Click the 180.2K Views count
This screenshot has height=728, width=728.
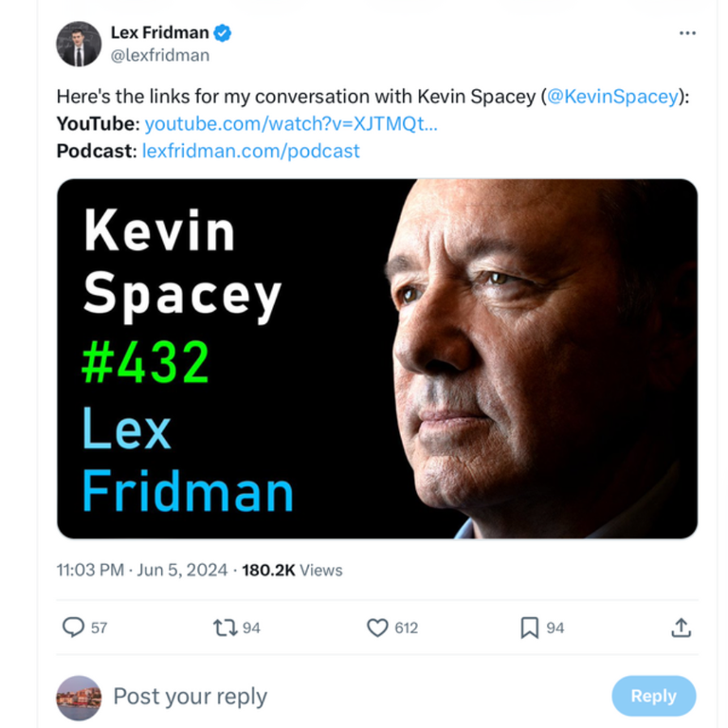coord(292,570)
